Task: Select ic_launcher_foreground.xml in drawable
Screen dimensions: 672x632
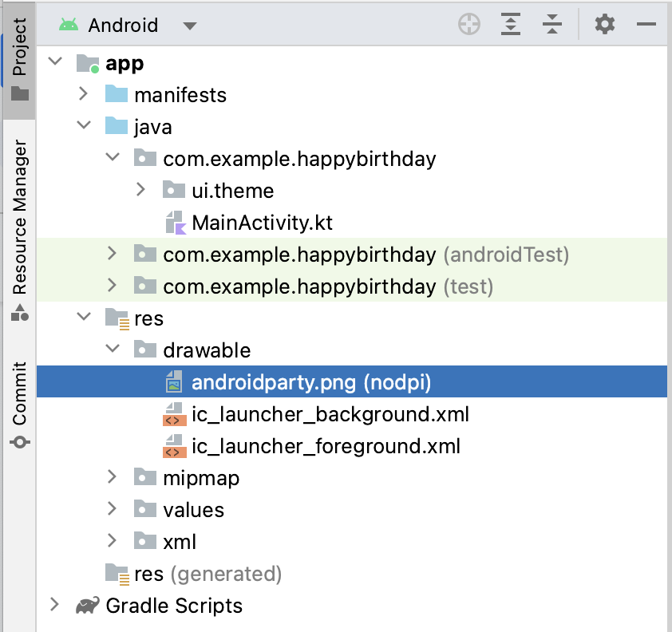Action: tap(326, 446)
